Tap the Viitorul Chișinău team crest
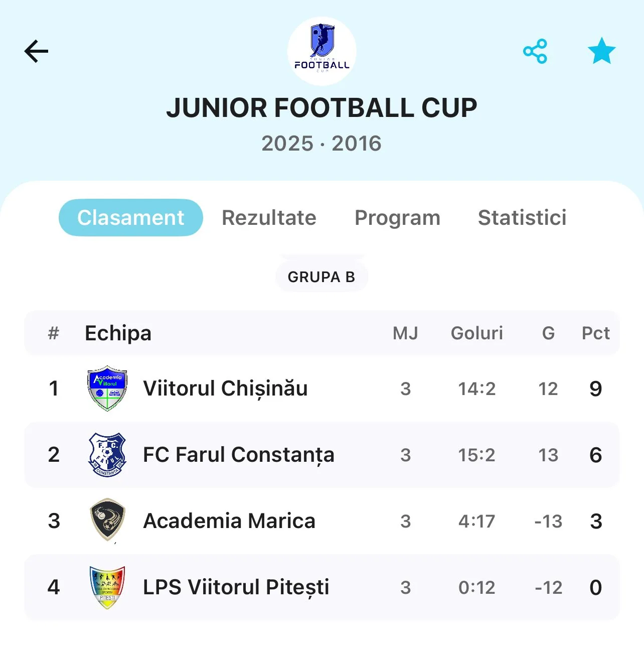This screenshot has width=644, height=649. [107, 388]
